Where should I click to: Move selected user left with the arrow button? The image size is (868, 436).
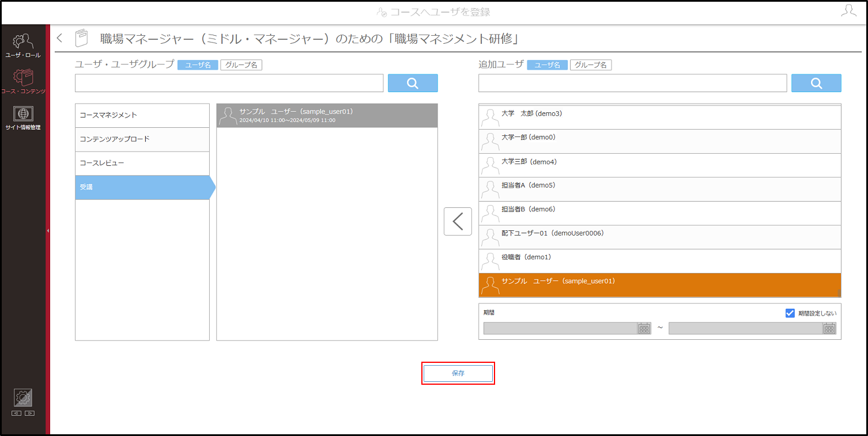(x=458, y=221)
